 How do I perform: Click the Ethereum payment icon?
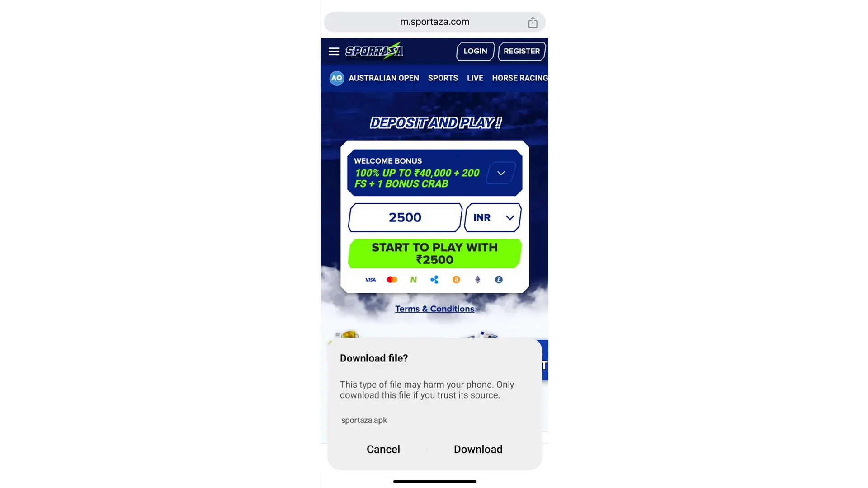pos(477,279)
